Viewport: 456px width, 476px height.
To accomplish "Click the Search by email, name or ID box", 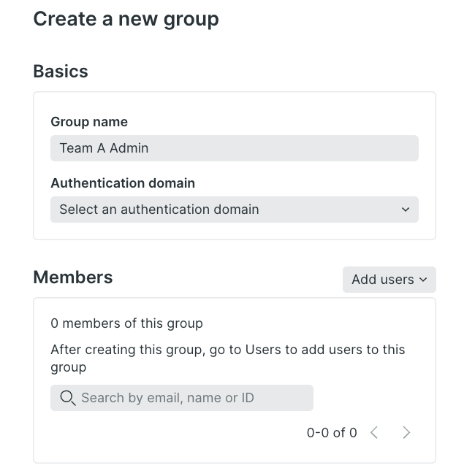I will [182, 398].
